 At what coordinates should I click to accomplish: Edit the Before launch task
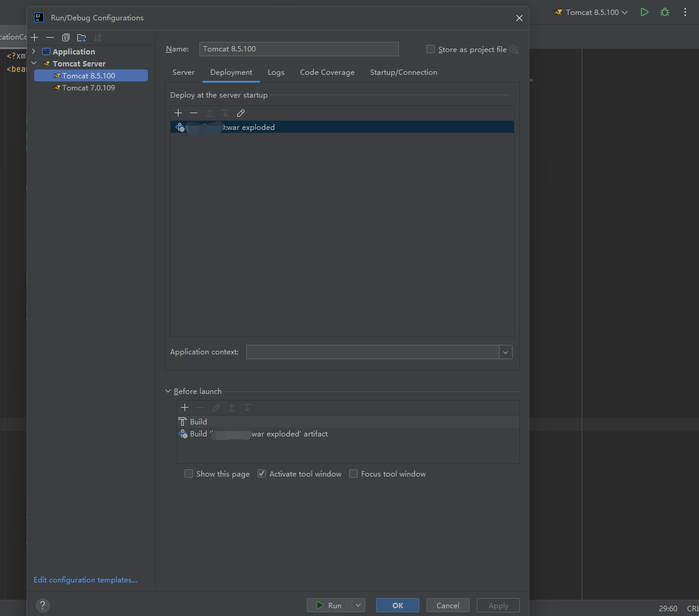(216, 408)
